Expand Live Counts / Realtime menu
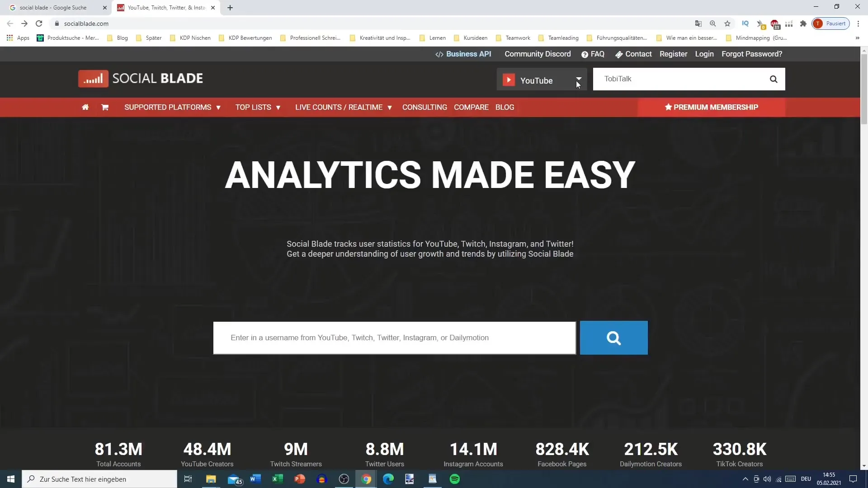This screenshot has height=488, width=868. click(343, 107)
